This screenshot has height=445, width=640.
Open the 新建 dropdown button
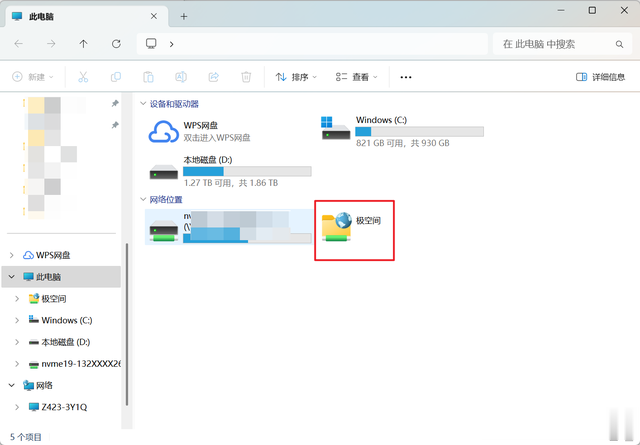[33, 77]
